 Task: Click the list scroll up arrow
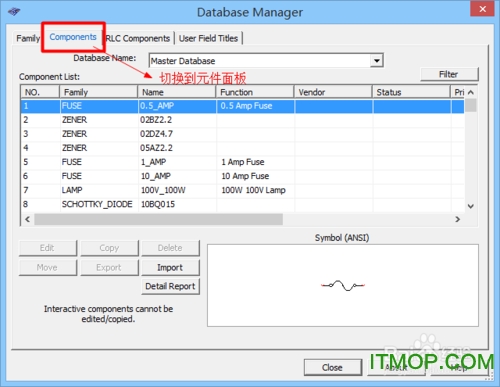[x=471, y=92]
